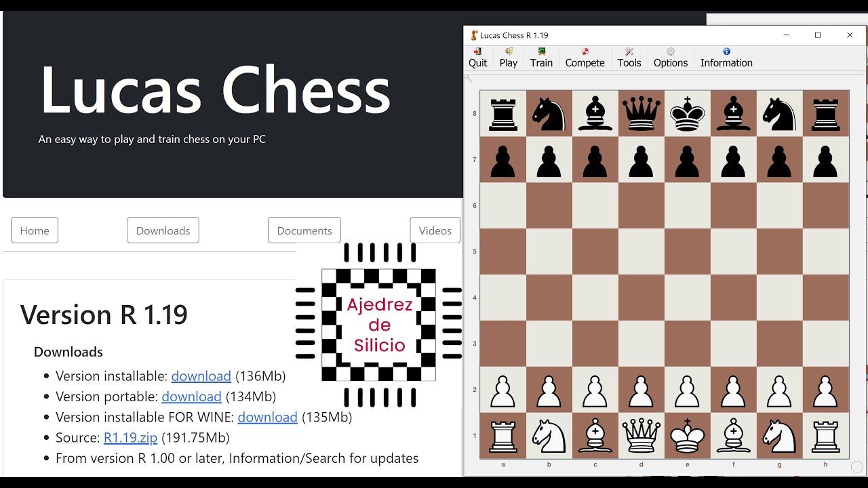Open the Compete menu in Lucas Chess

pos(585,58)
